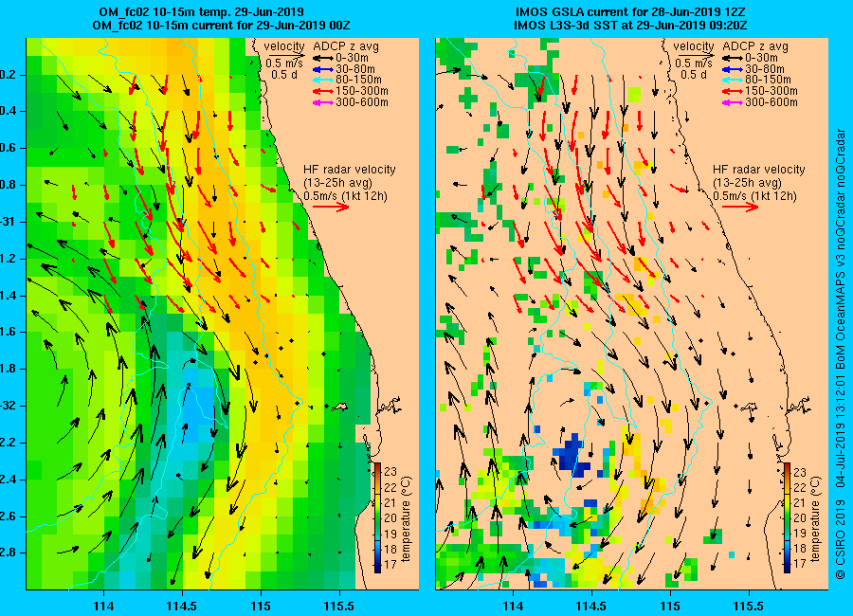Screen dimensions: 853x616
Task: Click the cyan 80-150m arrow in left legend
Action: 322,80
